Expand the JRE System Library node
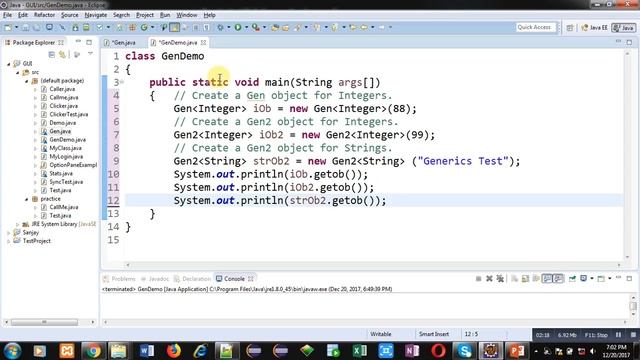The image size is (640, 360). tap(18, 224)
